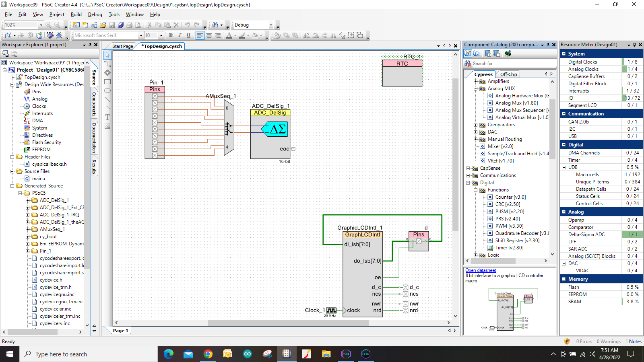The height and width of the screenshot is (362, 644).
Task: Open an existing file with the folder icon
Action: tap(103, 25)
